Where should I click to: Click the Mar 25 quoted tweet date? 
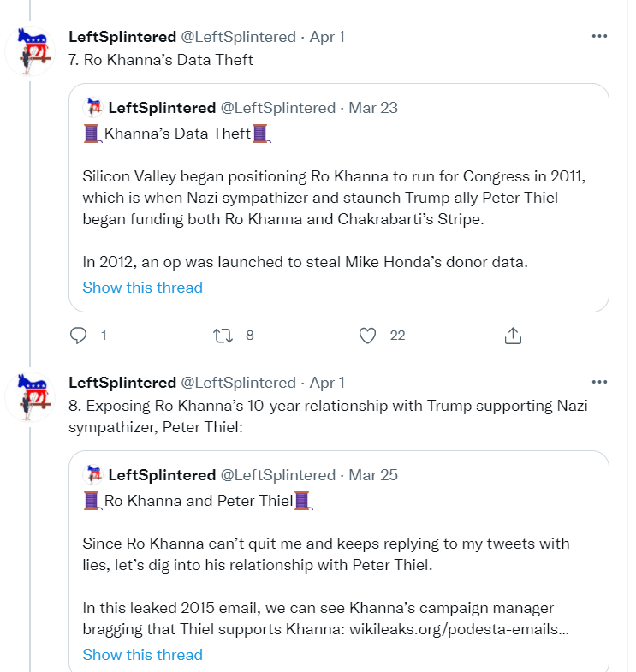click(373, 475)
